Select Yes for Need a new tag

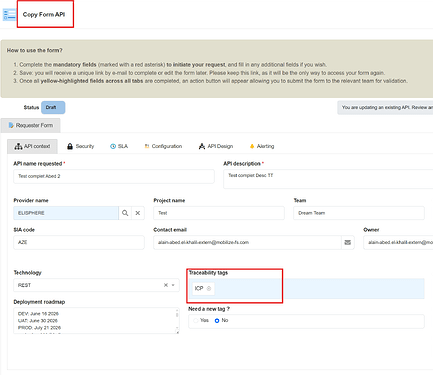196,321
